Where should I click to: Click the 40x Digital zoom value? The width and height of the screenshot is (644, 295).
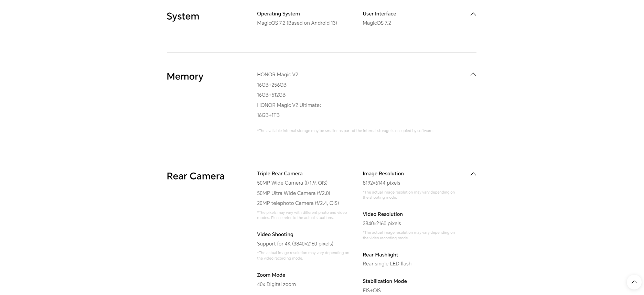[x=276, y=284]
